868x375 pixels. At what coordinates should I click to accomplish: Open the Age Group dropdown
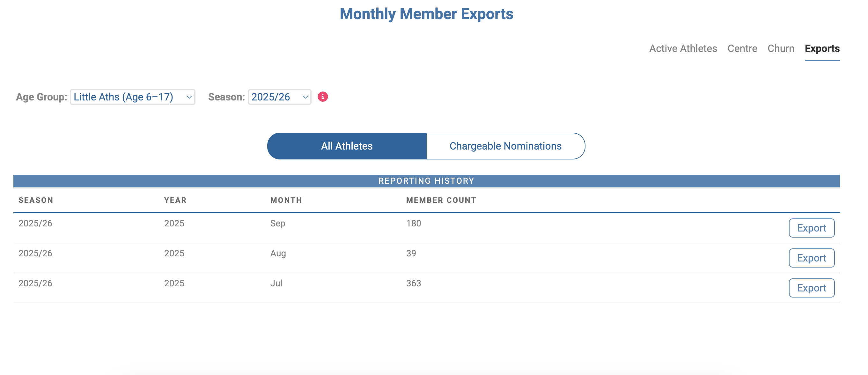tap(132, 97)
